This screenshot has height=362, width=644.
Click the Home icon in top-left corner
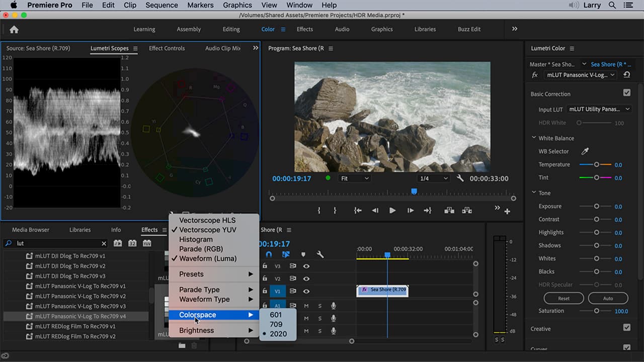click(14, 29)
